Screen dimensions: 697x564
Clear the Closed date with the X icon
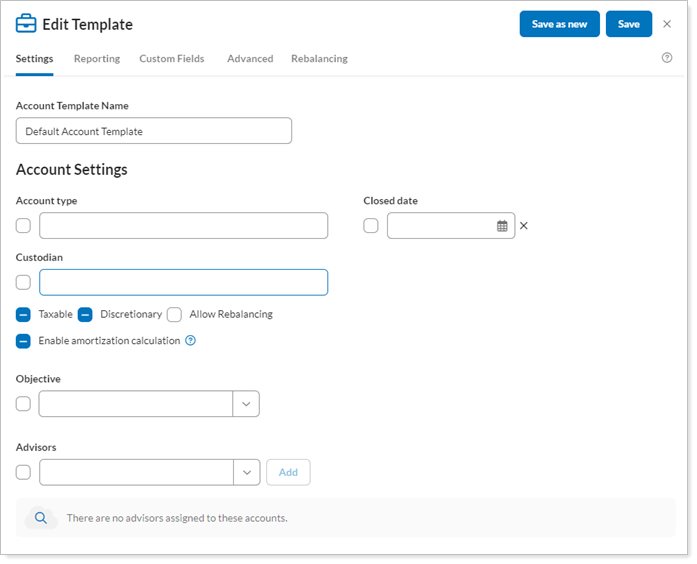click(524, 226)
